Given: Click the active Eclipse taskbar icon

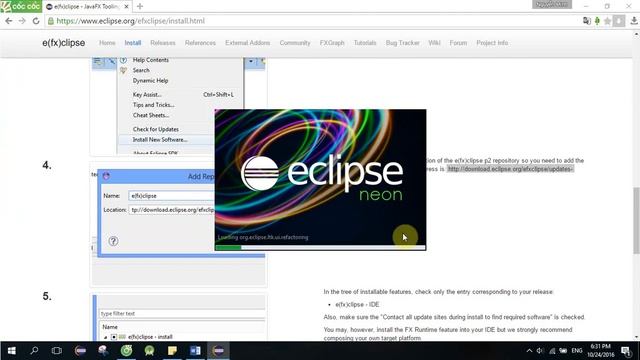Looking at the screenshot, I should (218, 351).
